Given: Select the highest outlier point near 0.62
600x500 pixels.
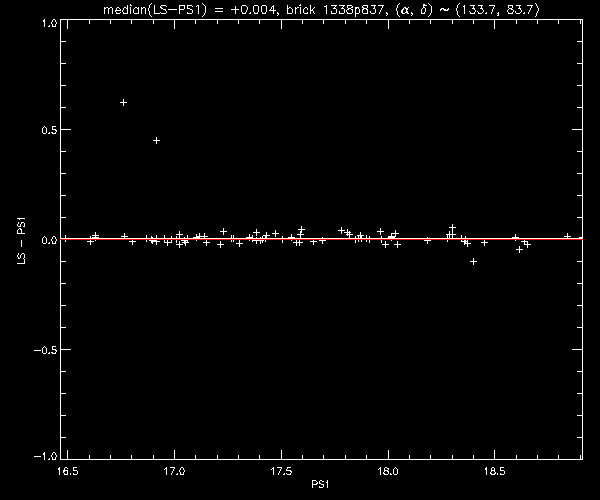Looking at the screenshot, I should pyautogui.click(x=123, y=103).
